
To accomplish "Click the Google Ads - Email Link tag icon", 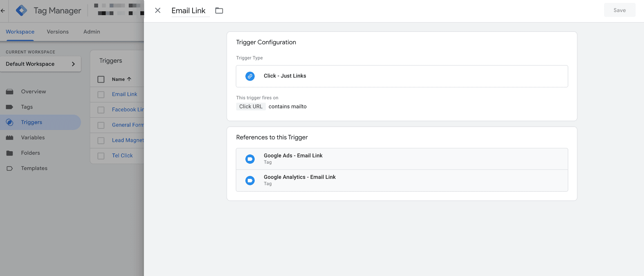I will 250,159.
